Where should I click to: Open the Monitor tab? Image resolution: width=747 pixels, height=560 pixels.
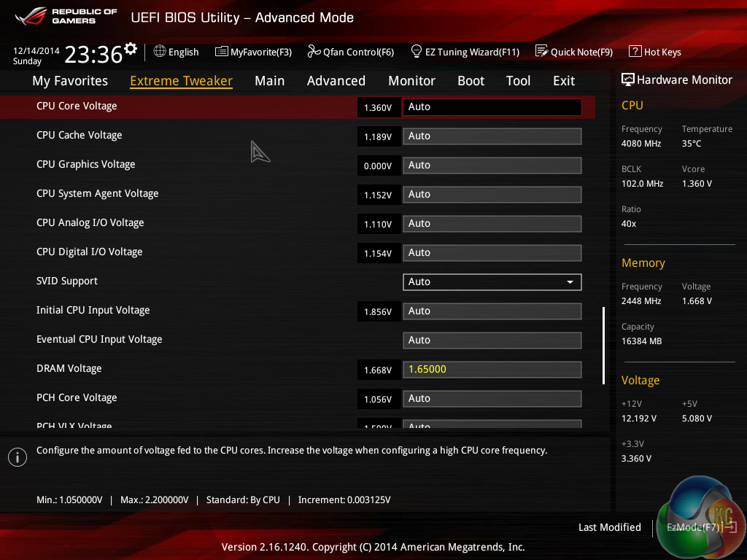(x=411, y=81)
